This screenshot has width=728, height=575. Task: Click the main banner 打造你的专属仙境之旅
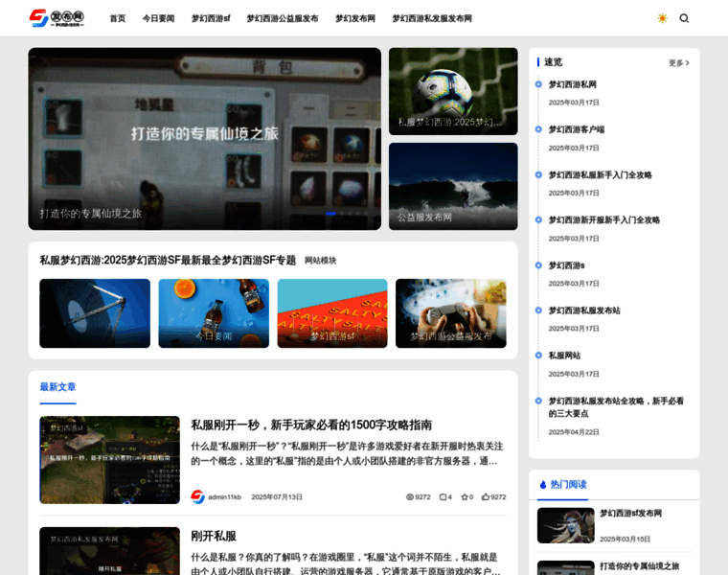tap(205, 138)
